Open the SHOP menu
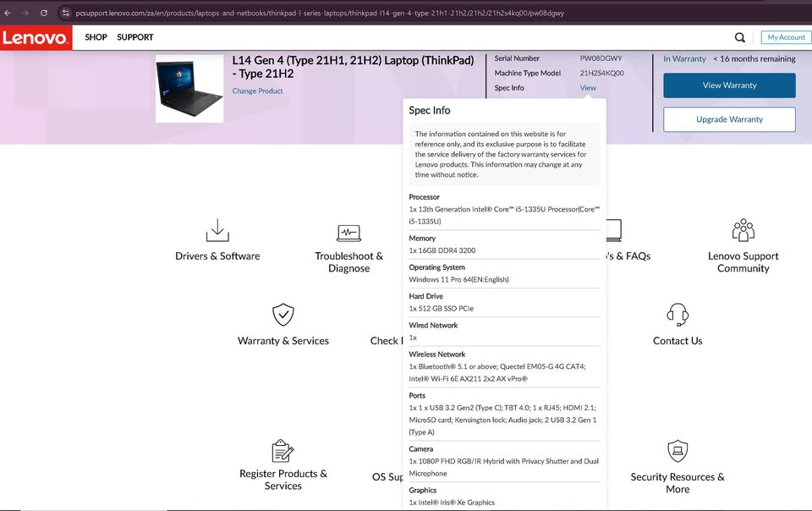This screenshot has height=511, width=812. 96,37
